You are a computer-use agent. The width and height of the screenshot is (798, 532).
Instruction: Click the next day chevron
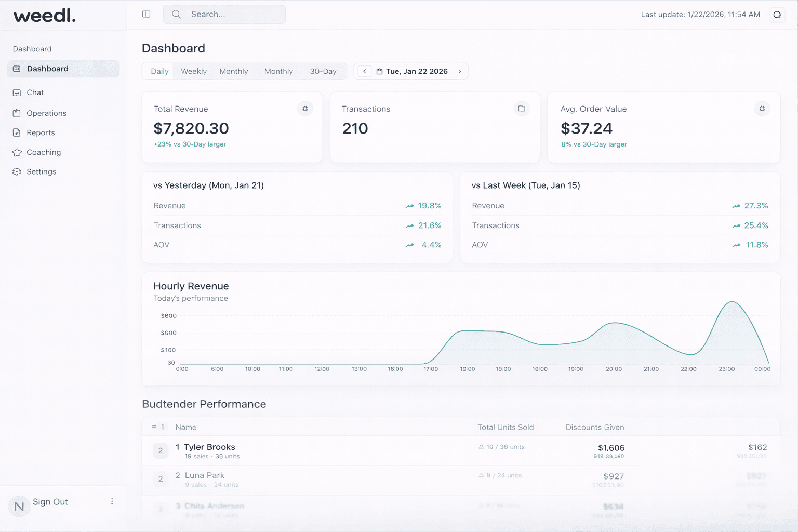tap(460, 71)
